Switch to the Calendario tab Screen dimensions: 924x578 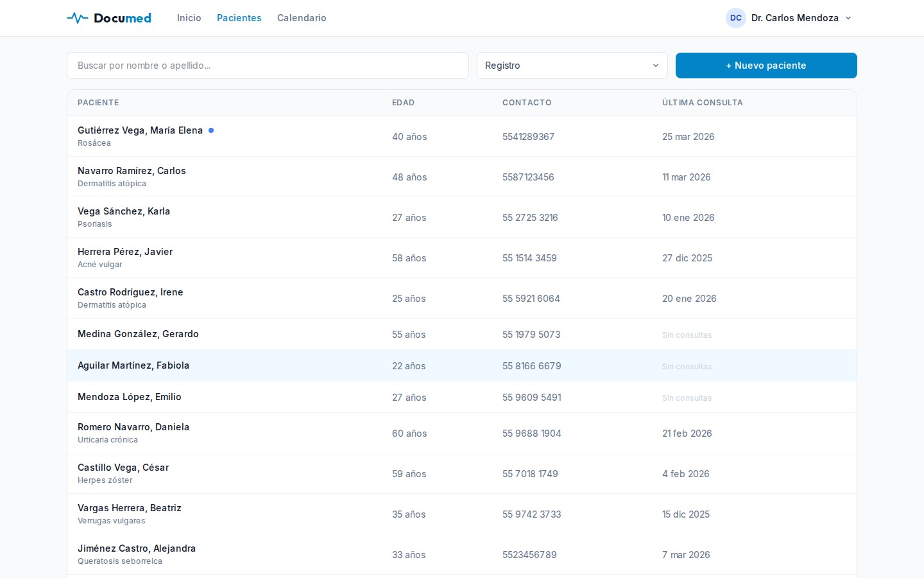[302, 18]
